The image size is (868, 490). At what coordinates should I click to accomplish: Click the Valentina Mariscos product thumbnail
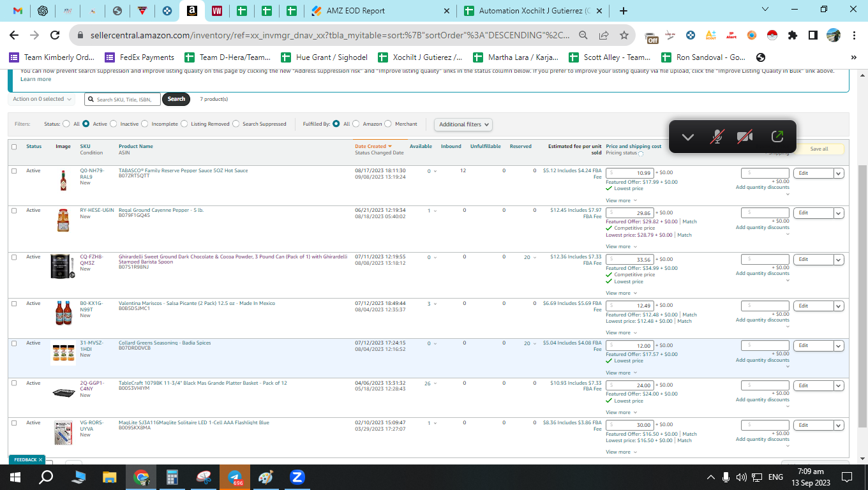pos(63,313)
